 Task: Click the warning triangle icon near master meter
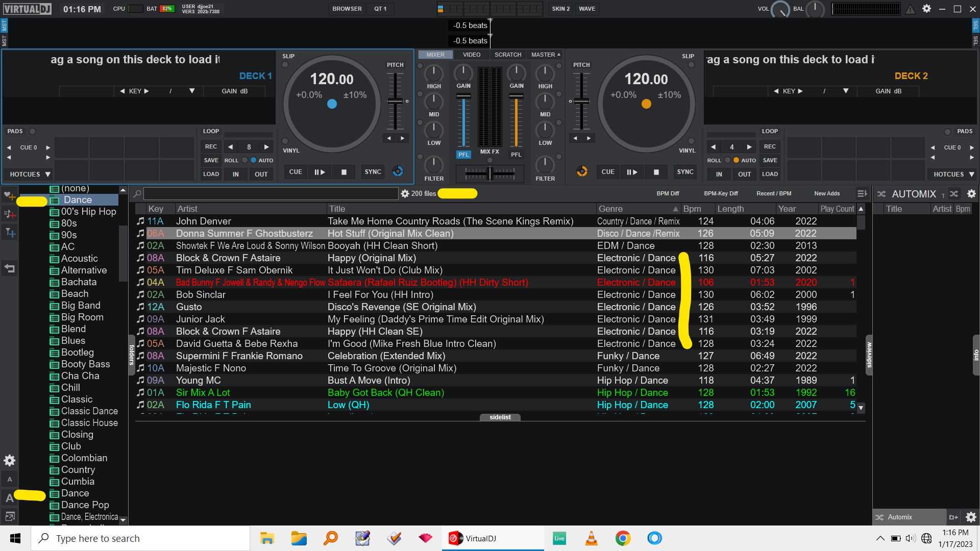[x=910, y=9]
